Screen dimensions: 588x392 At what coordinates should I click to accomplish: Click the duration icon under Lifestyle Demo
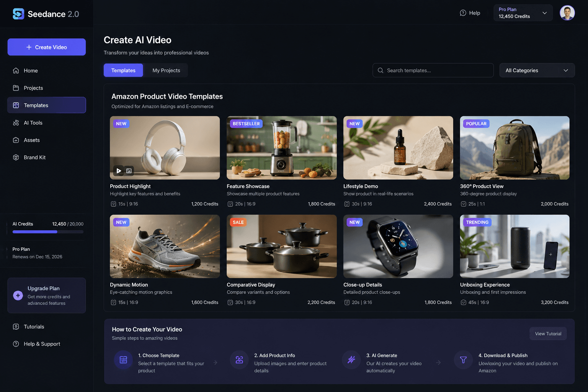[347, 204]
